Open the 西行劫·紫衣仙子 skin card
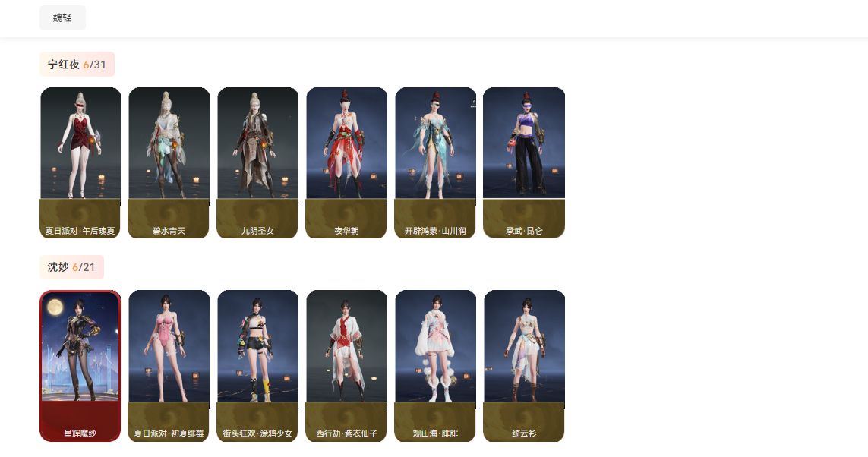Screen dimensions: 868x457 346,366
